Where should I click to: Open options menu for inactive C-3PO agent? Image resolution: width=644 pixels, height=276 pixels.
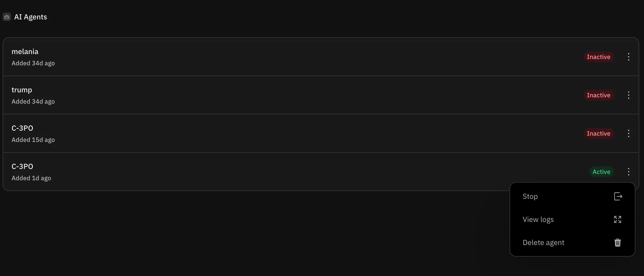click(x=629, y=134)
